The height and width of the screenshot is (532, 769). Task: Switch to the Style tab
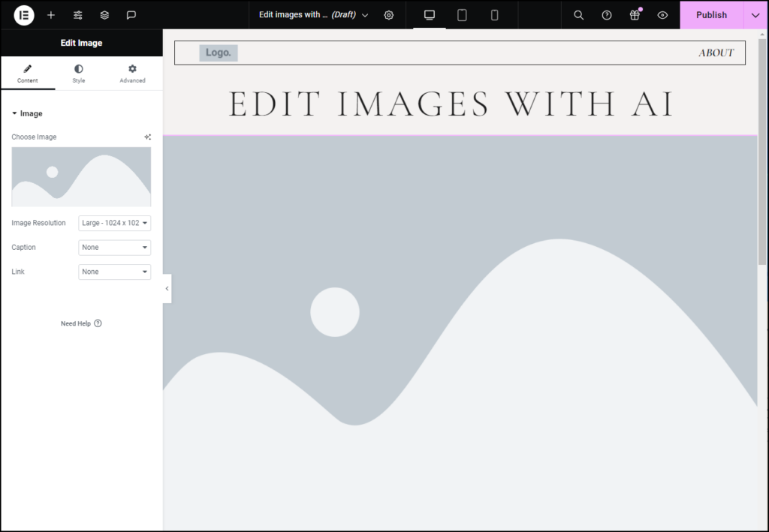point(78,73)
